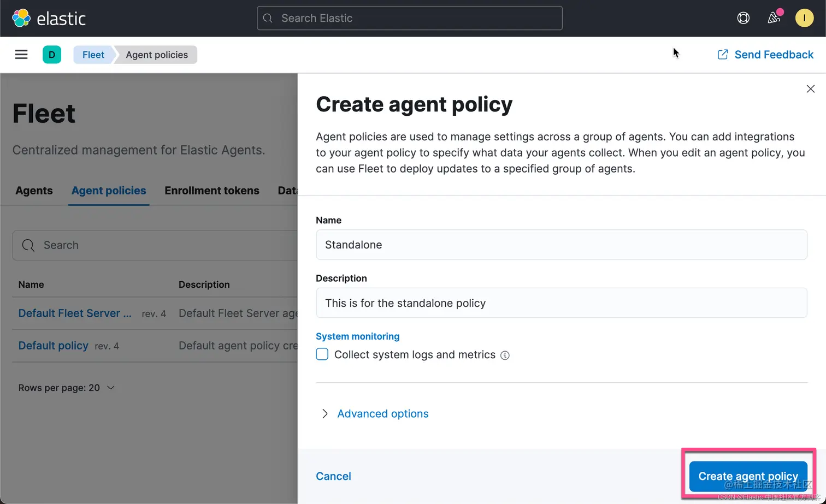Viewport: 826px width, 504px height.
Task: Open the Send Feedback link
Action: (x=765, y=55)
